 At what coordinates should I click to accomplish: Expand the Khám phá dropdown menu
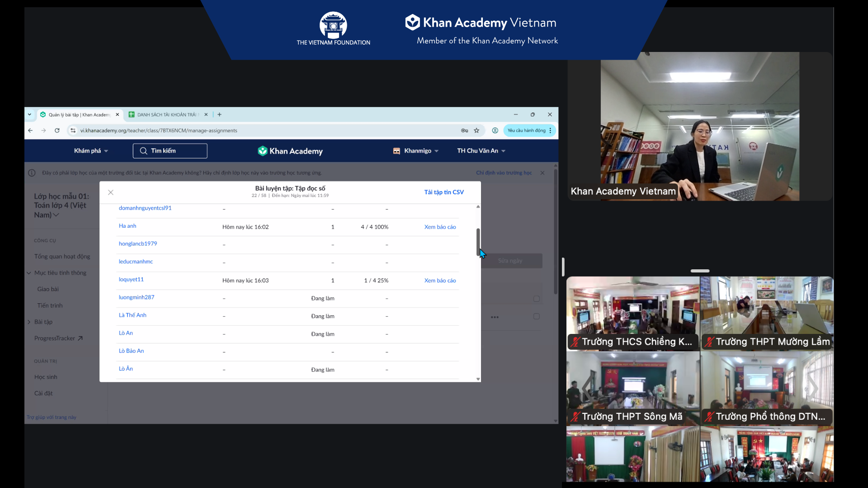pyautogui.click(x=91, y=151)
